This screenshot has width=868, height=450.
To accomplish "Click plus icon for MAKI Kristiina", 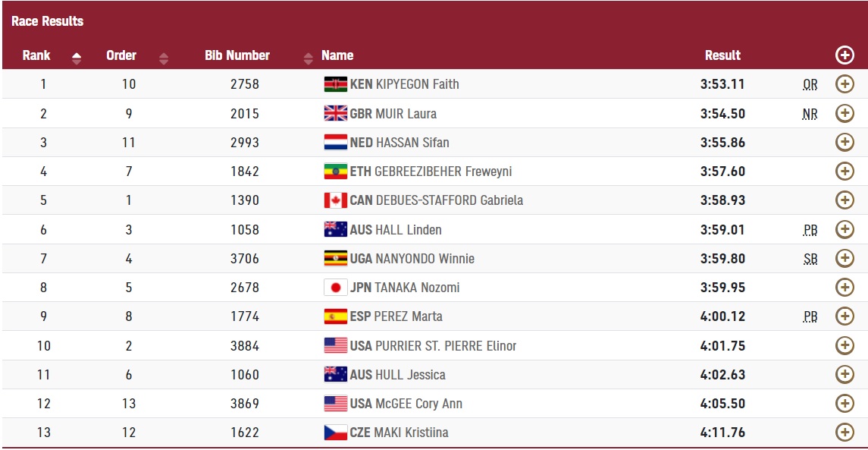I will (x=844, y=433).
